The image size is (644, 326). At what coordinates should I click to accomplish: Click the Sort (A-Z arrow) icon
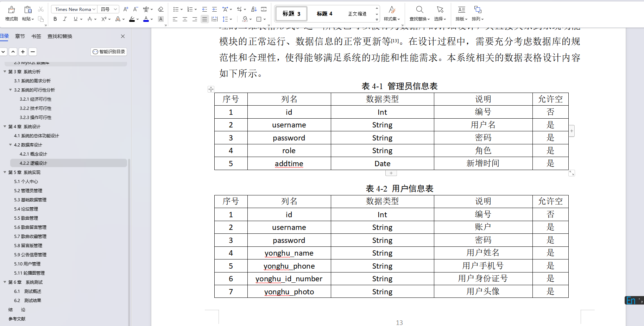coord(254,9)
